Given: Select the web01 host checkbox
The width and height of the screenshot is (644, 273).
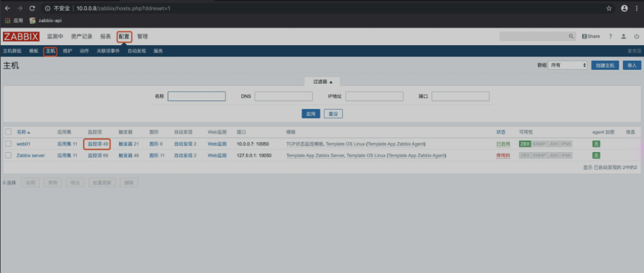Looking at the screenshot, I should tap(8, 144).
